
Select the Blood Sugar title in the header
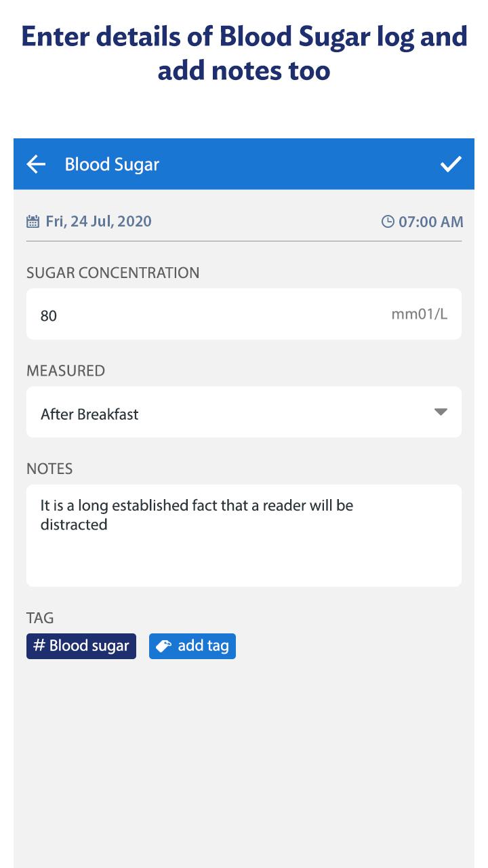(x=112, y=164)
